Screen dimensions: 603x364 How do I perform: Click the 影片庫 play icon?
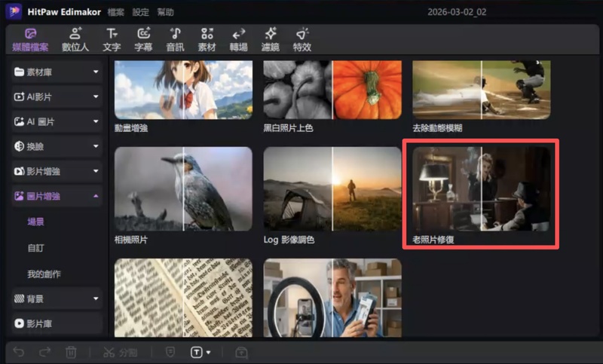tap(20, 323)
